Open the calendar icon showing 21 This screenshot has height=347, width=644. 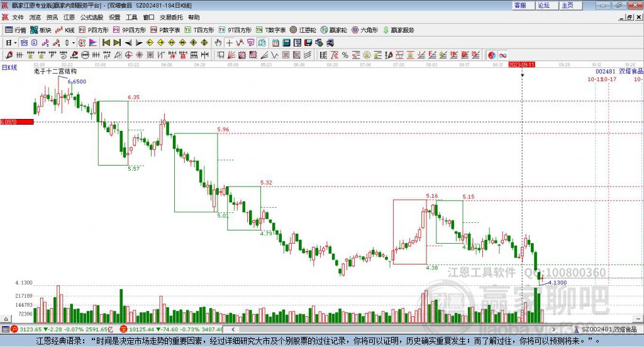pos(275,43)
